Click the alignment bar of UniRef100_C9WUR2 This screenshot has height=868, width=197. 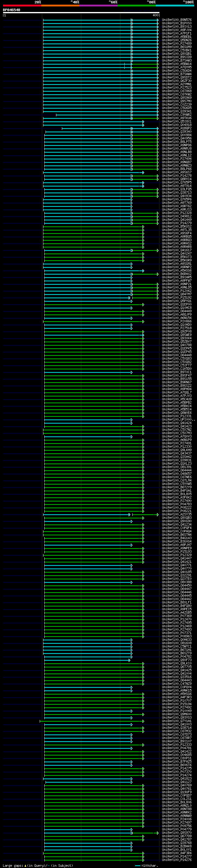[107, 115]
